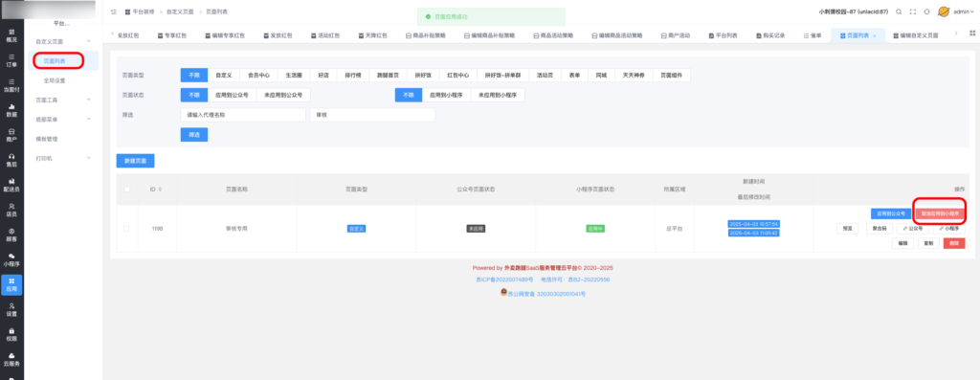Screen dimensions: 980x380
Task: Open the admin user dropdown
Action: point(963,11)
